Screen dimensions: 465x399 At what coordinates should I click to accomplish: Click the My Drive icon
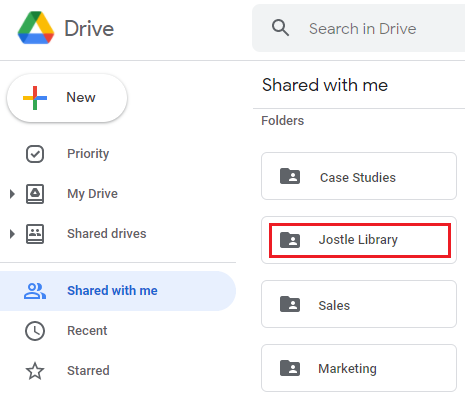[x=35, y=194]
